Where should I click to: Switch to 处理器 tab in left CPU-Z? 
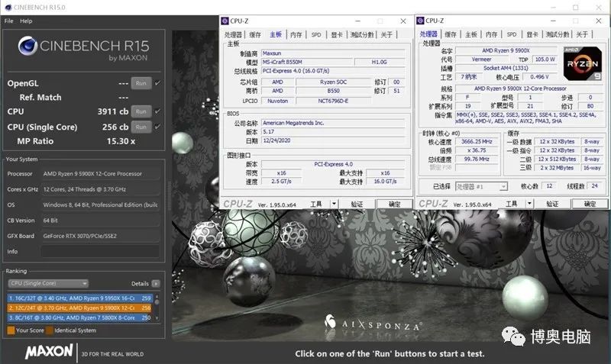click(x=233, y=34)
